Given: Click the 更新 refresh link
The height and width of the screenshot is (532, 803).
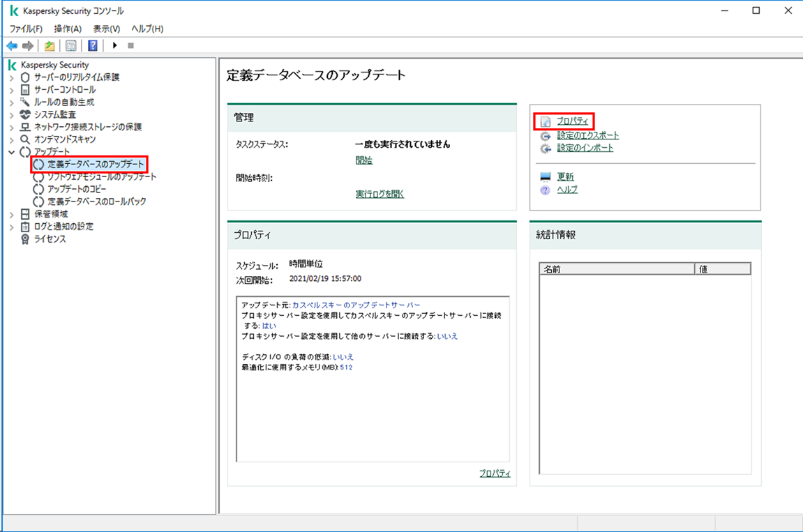Looking at the screenshot, I should (565, 176).
